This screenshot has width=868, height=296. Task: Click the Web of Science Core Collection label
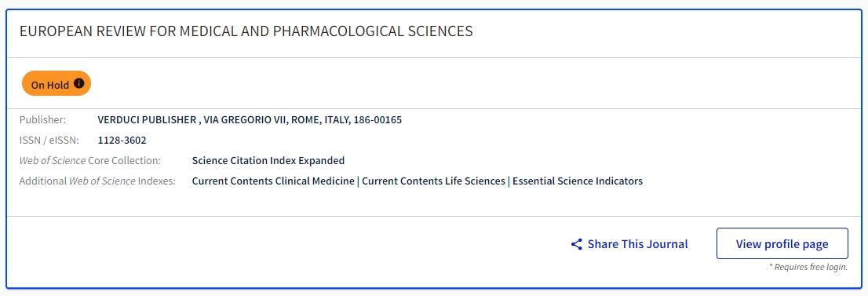90,161
